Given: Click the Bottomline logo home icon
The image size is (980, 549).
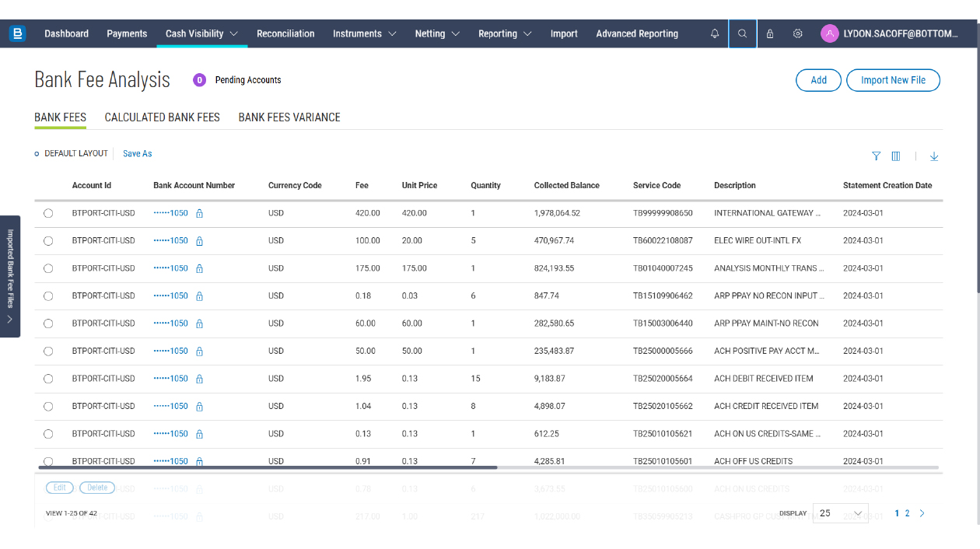Looking at the screenshot, I should pos(17,33).
